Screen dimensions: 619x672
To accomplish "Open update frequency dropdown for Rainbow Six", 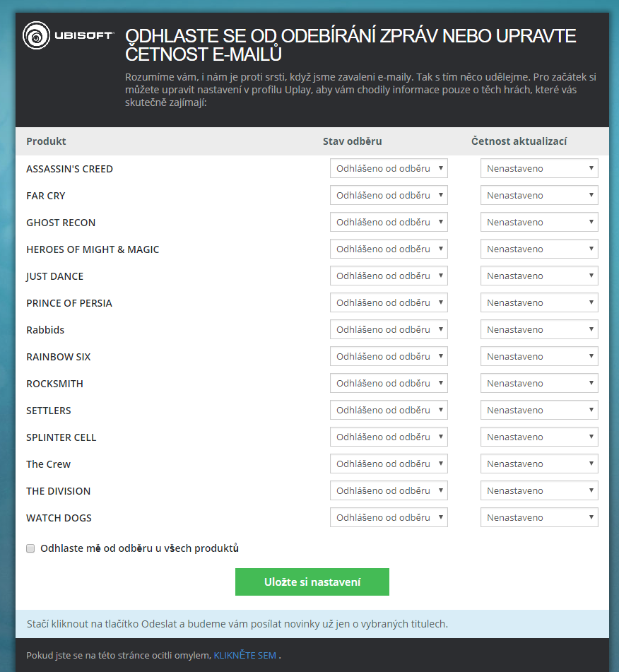I will pyautogui.click(x=539, y=356).
